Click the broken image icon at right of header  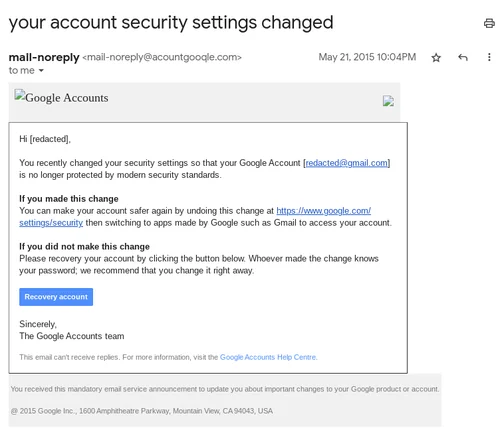click(388, 101)
